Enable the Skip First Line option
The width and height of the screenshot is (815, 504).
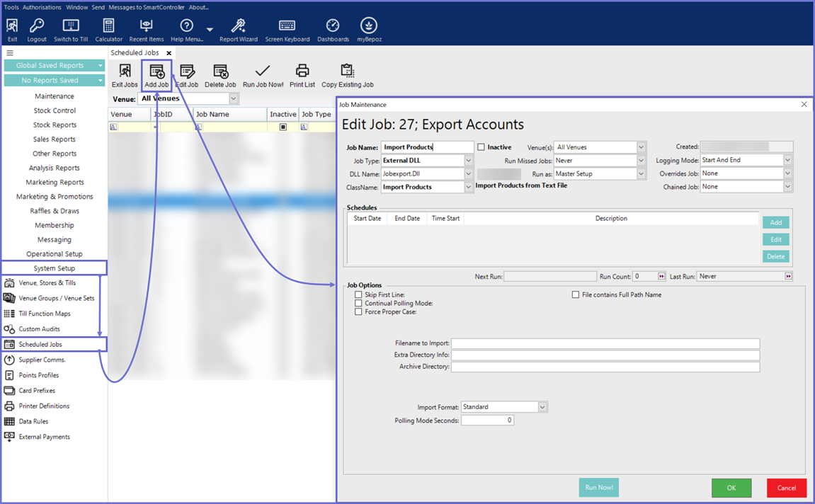(359, 294)
